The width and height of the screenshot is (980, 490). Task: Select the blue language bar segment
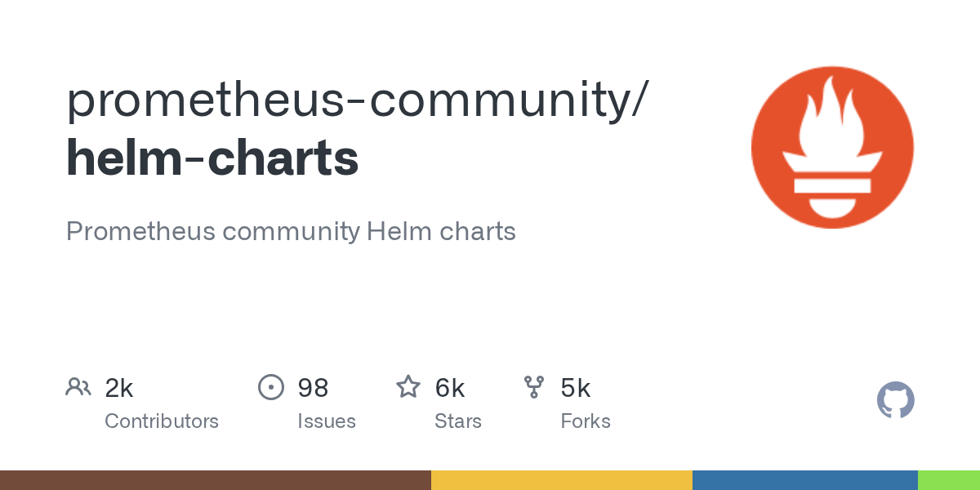coord(805,480)
